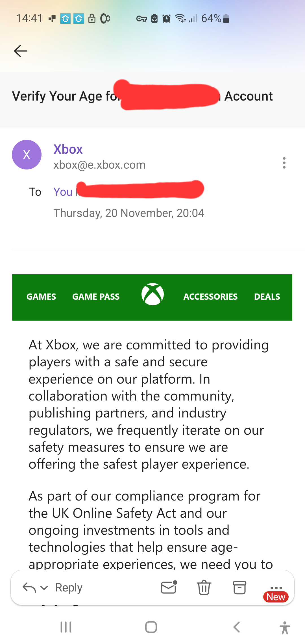Open more actions with the three-dot overflow

[x=284, y=163]
